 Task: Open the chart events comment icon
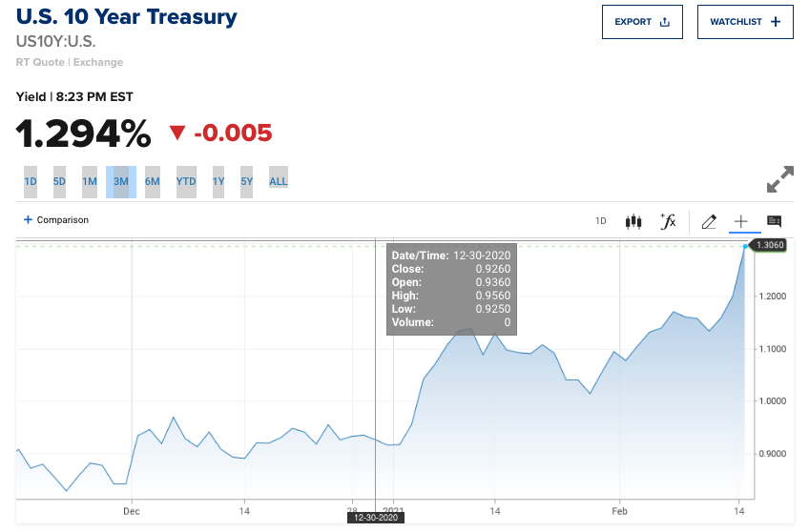pos(774,221)
